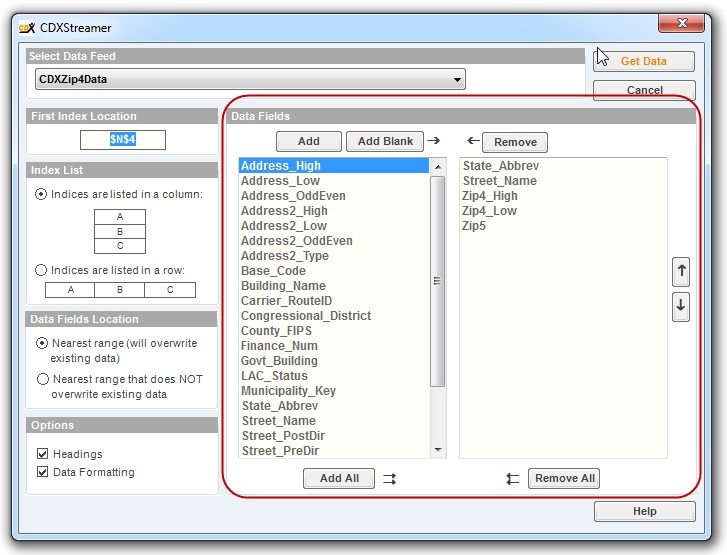This screenshot has height=555, width=727.
Task: Select Address_OddEven in available fields
Action: tap(334, 196)
